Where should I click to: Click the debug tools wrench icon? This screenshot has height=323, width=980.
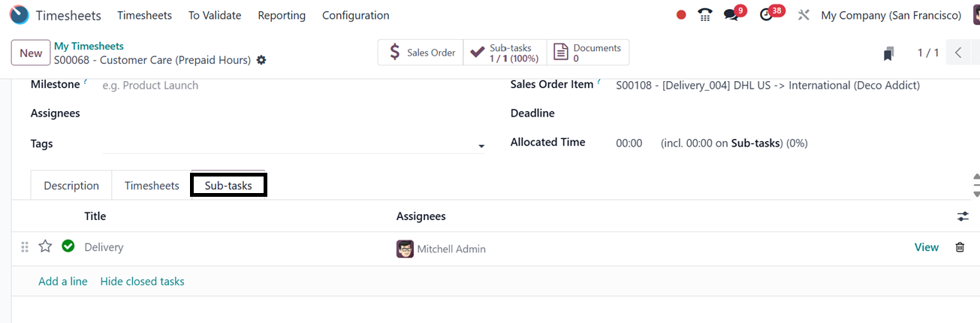pos(804,15)
